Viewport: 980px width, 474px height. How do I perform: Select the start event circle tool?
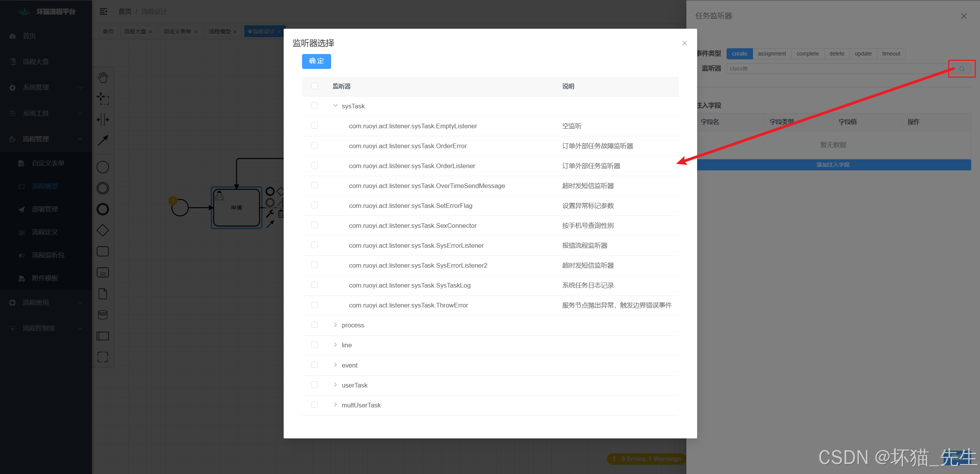(103, 167)
